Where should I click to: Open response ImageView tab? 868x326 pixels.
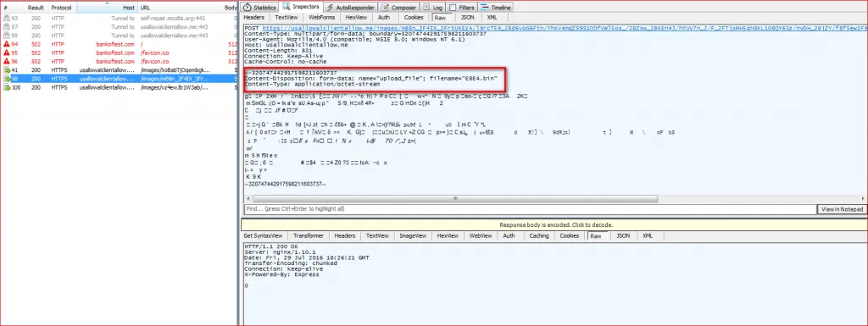pos(413,236)
